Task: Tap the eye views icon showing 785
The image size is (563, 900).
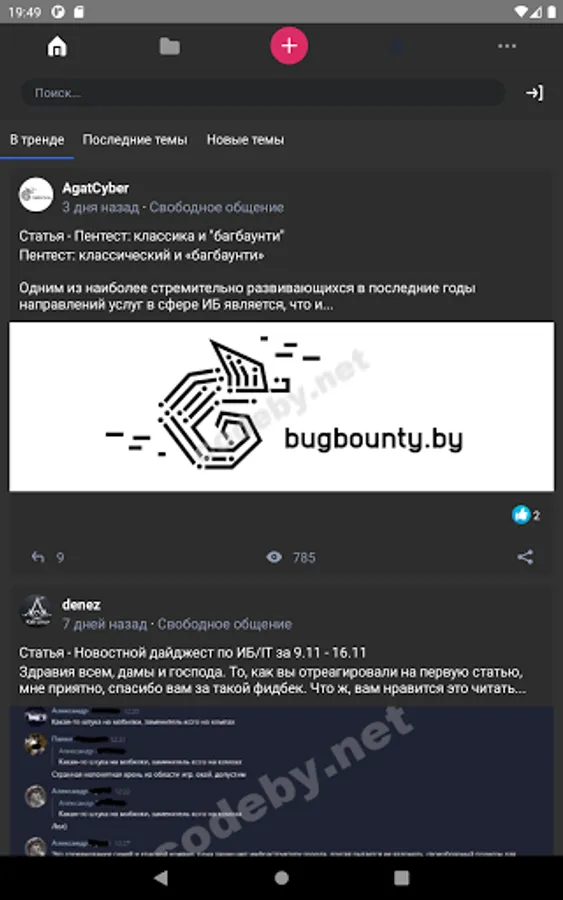Action: (x=274, y=557)
